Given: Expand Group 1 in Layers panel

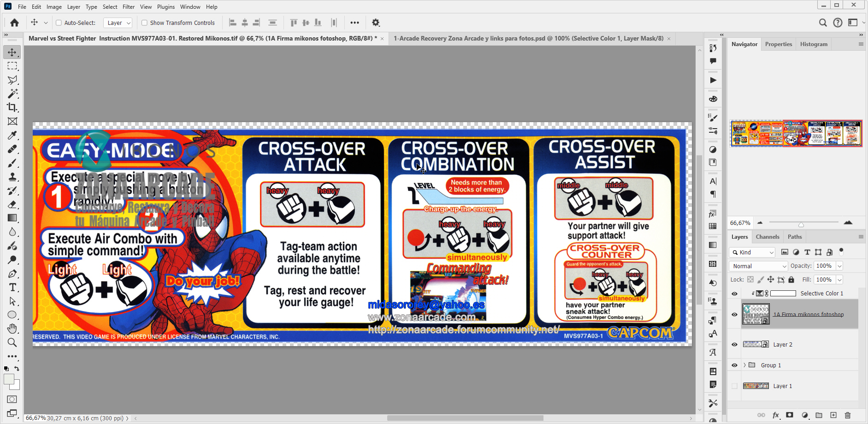Looking at the screenshot, I should click(x=744, y=365).
